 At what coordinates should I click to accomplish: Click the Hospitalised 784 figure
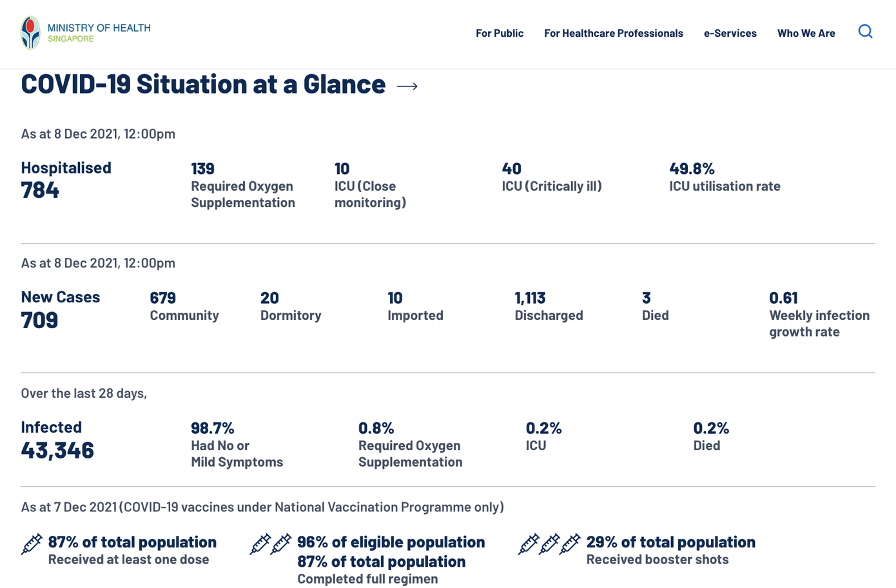40,190
